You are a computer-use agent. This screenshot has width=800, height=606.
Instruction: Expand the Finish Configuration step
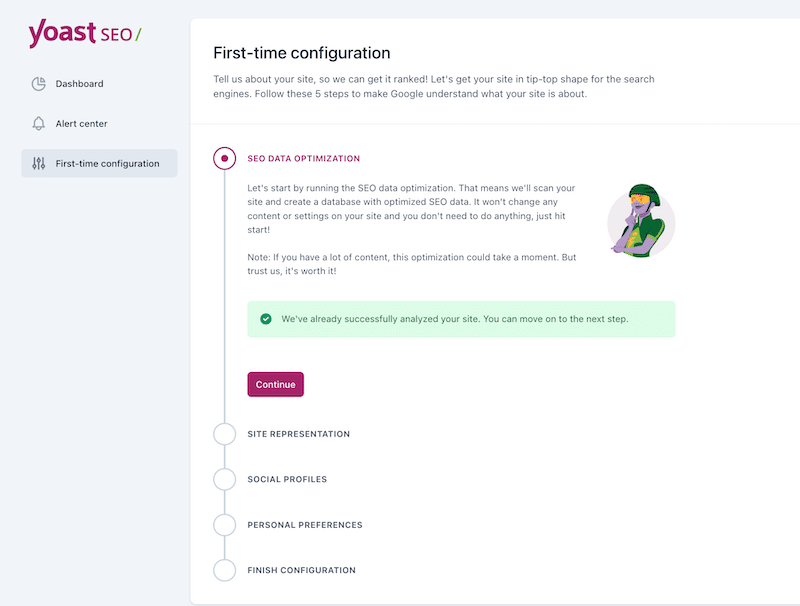click(x=301, y=570)
